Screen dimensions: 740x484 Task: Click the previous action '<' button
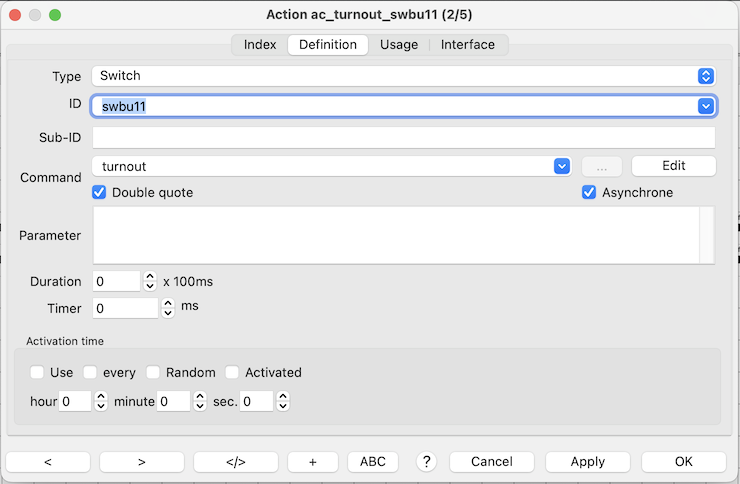click(48, 461)
